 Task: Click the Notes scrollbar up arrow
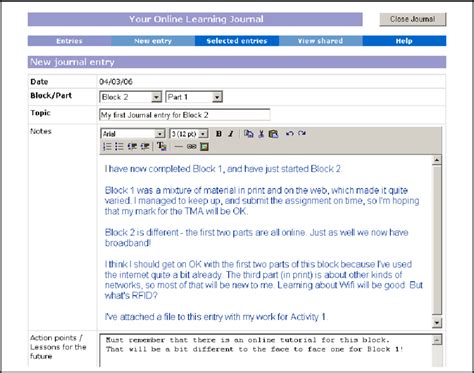click(x=437, y=160)
